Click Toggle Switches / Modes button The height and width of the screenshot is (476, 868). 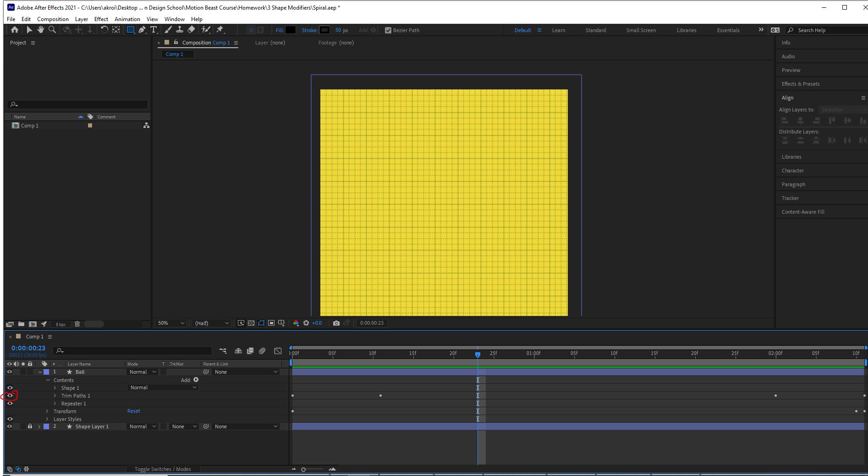[163, 469]
